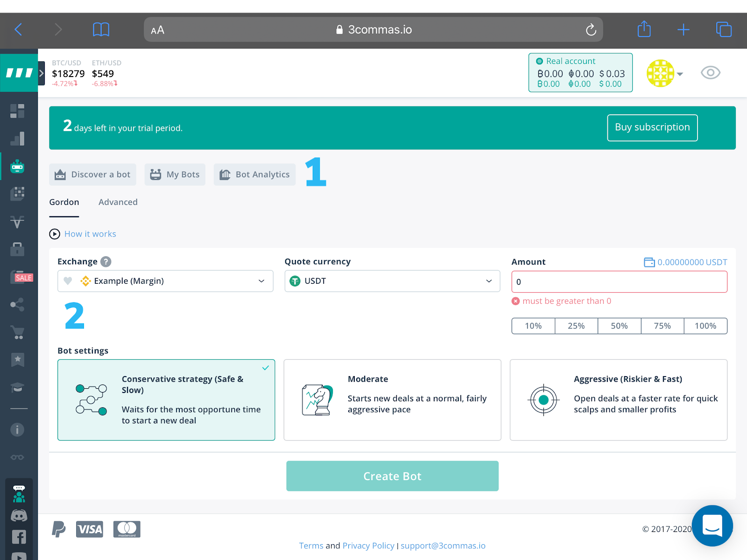Open the Safari share sheet
The height and width of the screenshot is (560, 747).
(x=644, y=29)
